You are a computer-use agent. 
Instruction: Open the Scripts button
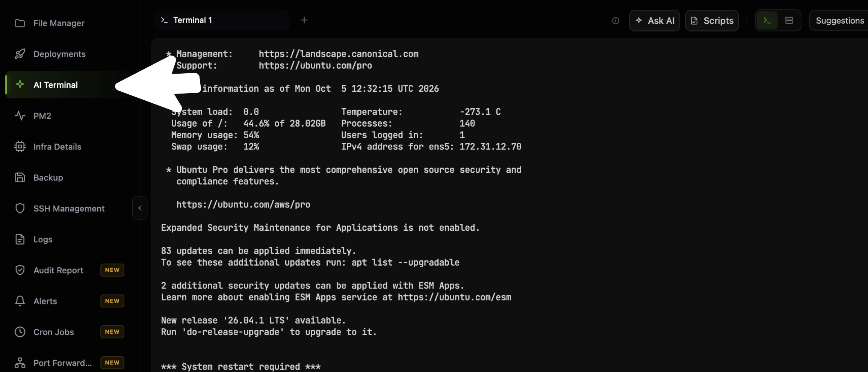[712, 21]
